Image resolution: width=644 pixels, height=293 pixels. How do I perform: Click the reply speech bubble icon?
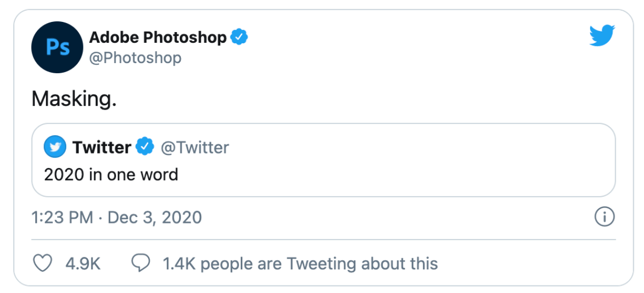(x=140, y=264)
